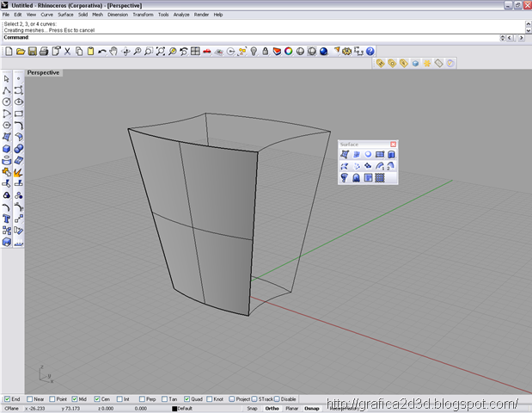Toggle the Quad osnap checkbox
This screenshot has height=413, width=532.
tap(187, 399)
